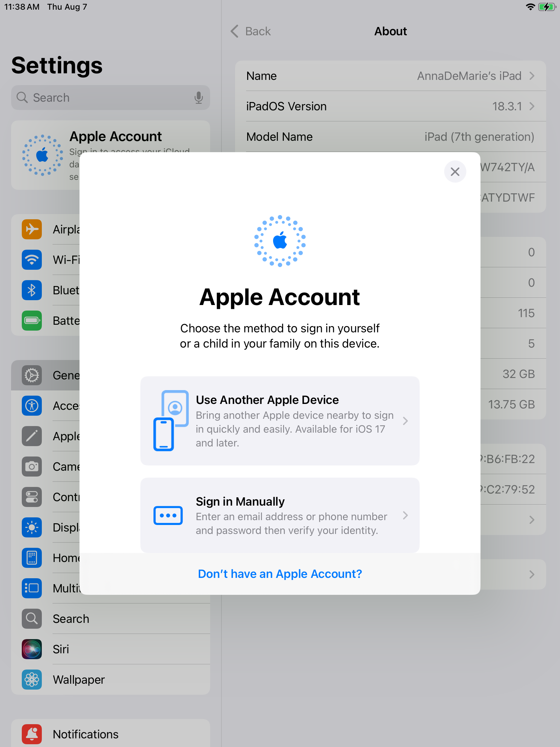This screenshot has width=560, height=747.
Task: Click the microphone dictation icon in search
Action: click(x=198, y=98)
